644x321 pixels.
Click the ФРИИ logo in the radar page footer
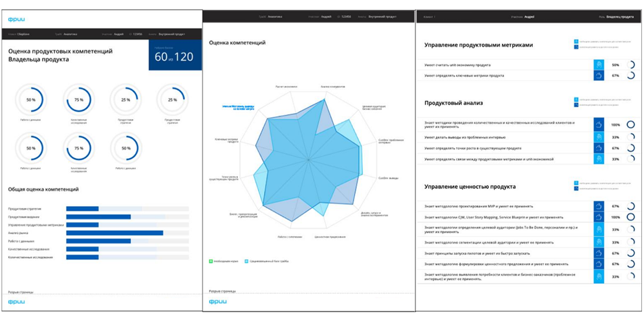[217, 302]
